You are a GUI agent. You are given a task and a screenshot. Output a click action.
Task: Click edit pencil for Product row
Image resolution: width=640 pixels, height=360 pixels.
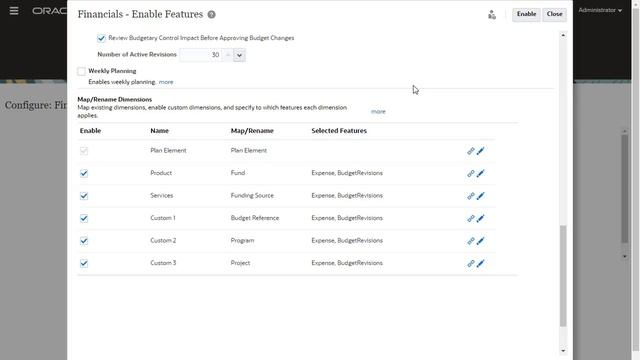point(480,173)
